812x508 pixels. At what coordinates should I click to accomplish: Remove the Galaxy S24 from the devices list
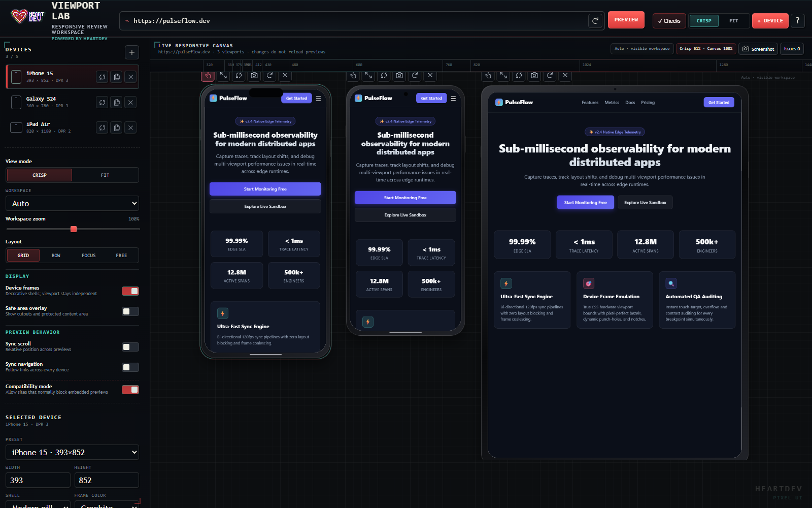point(131,102)
